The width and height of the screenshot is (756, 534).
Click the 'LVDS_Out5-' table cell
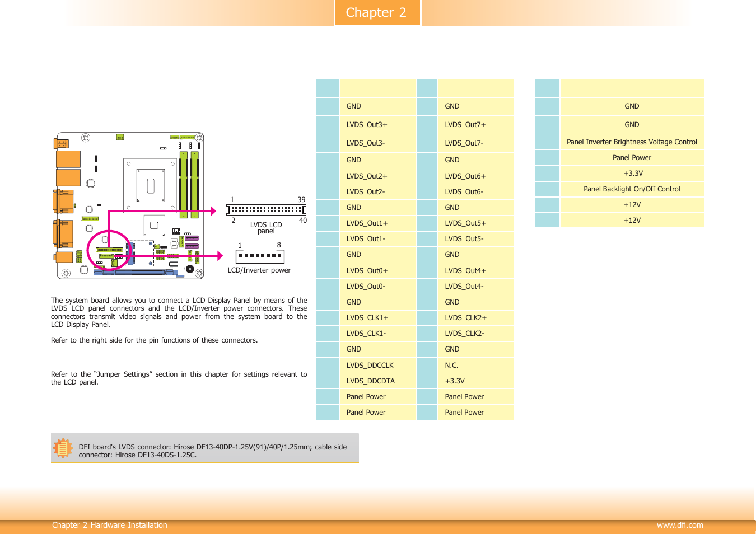[x=476, y=239]
